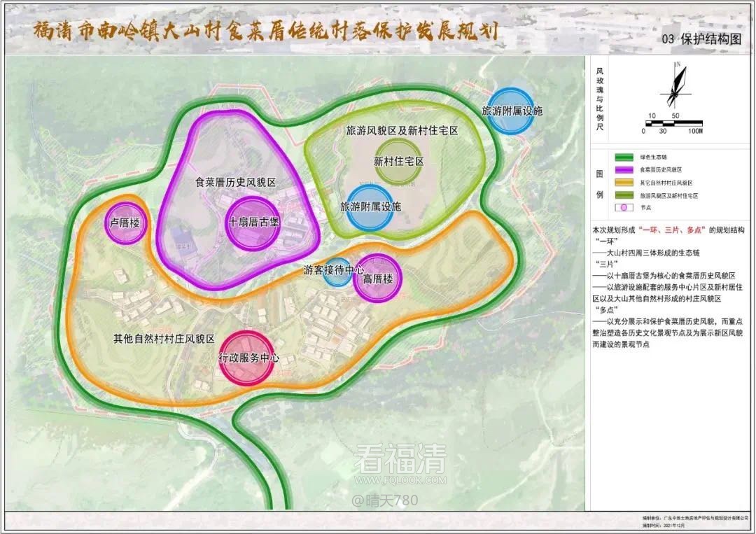Click the pink 节点 legend symbol
The image size is (756, 534).
pyautogui.click(x=618, y=209)
